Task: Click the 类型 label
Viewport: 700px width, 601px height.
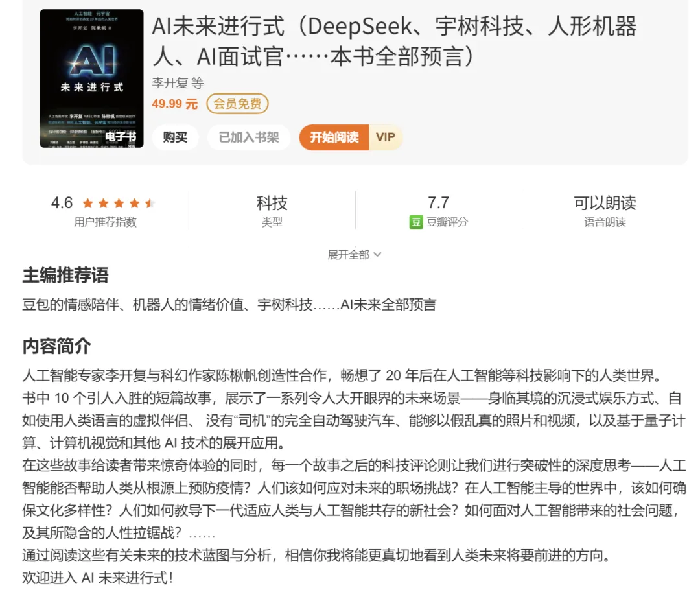Action: point(272,222)
